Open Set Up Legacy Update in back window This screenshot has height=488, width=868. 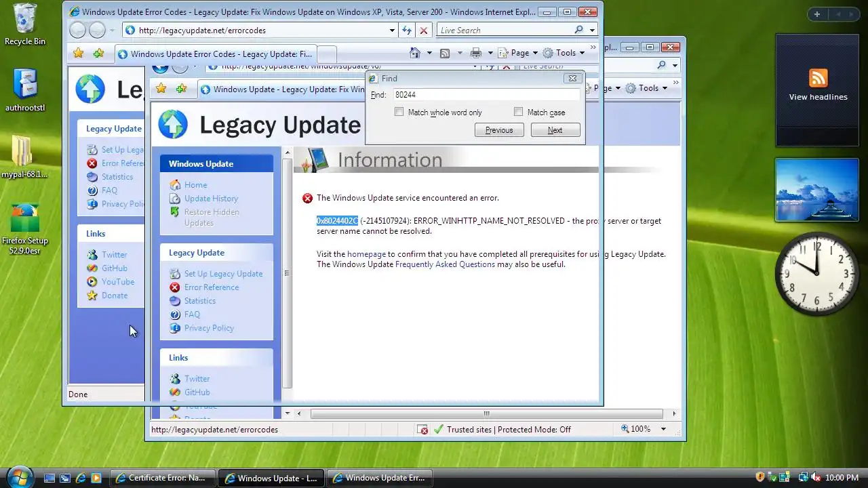tap(223, 274)
